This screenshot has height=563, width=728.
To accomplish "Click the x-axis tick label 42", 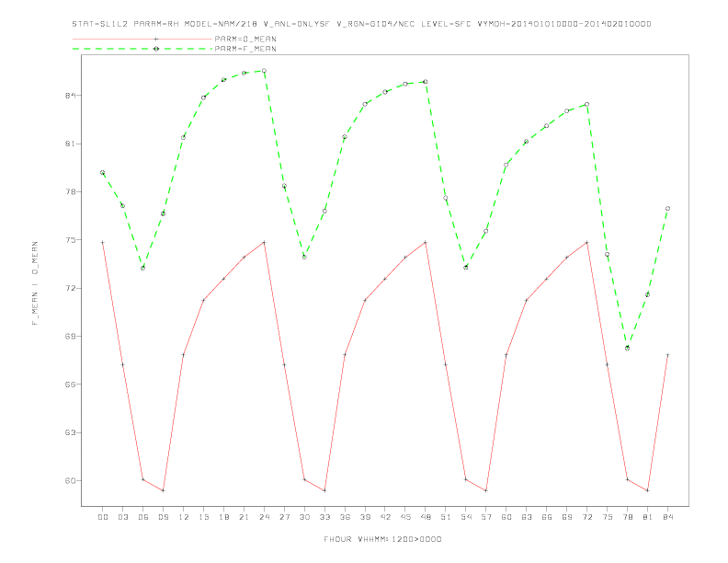I will pos(385,517).
